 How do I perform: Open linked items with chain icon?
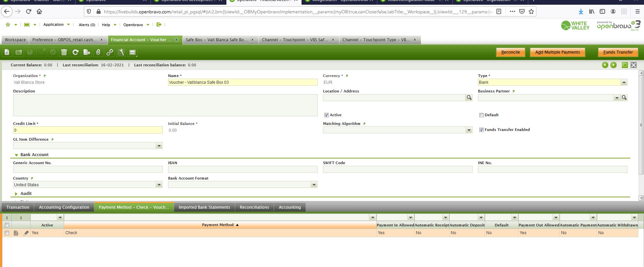pyautogui.click(x=110, y=52)
